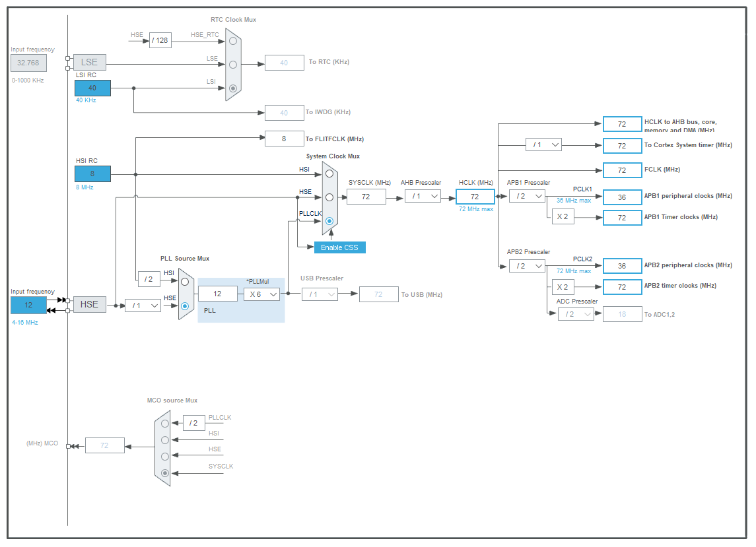Click the HSE input frequency field 12
This screenshot has width=756, height=547.
click(28, 305)
